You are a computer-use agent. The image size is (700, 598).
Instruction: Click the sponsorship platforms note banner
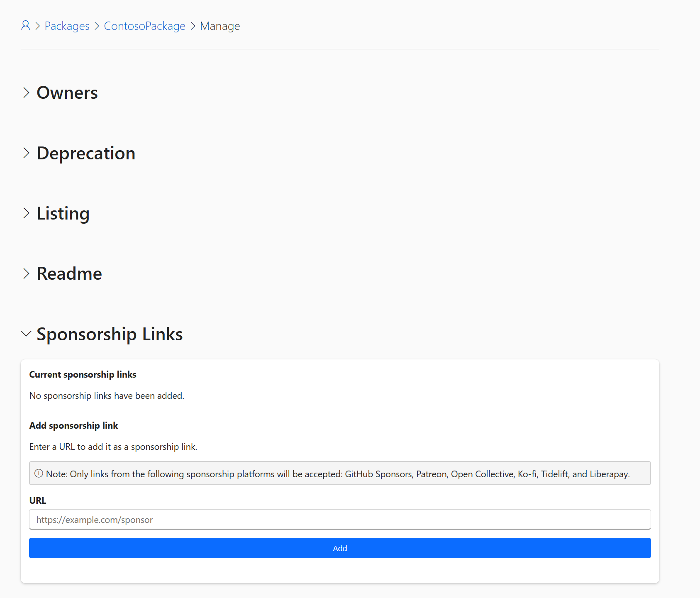[339, 473]
